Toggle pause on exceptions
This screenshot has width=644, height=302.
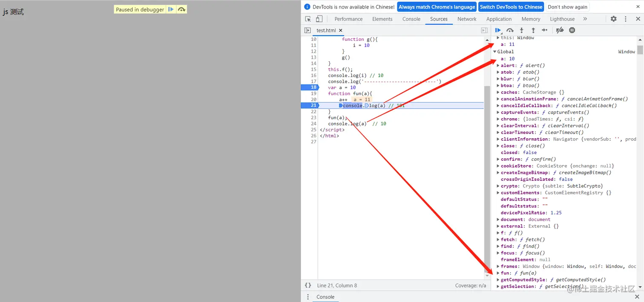pyautogui.click(x=572, y=30)
